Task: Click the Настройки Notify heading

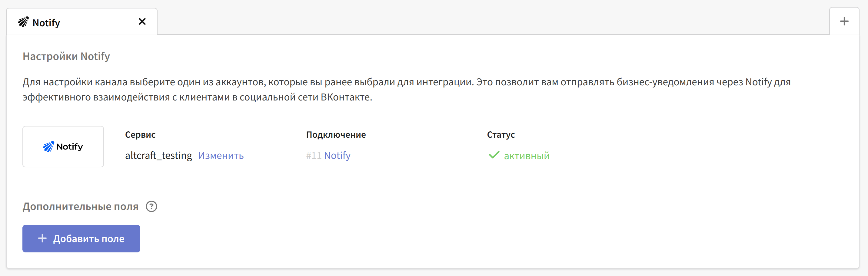Action: click(66, 56)
